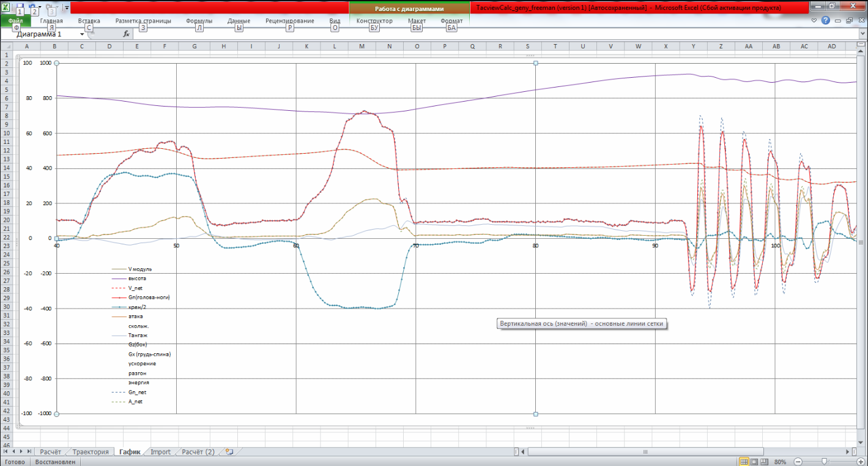Viewport: 868px width, 466px height.
Task: Switch to Page Layout view
Action: click(x=754, y=462)
